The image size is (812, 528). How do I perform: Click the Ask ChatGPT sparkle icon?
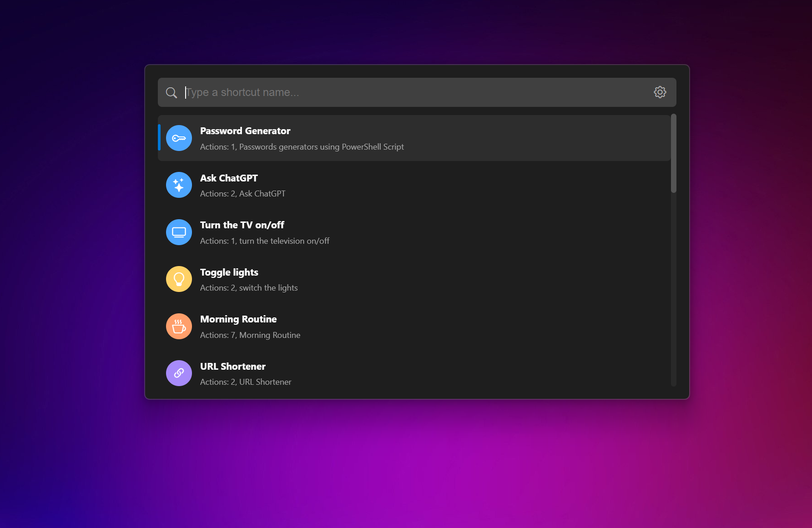tap(179, 185)
